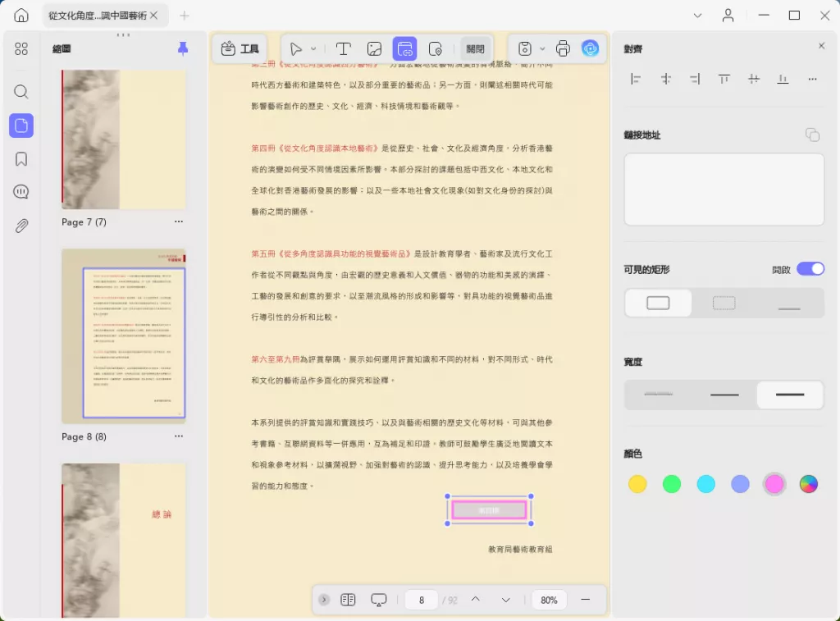Expand the pointer tool dropdown arrow

click(313, 48)
